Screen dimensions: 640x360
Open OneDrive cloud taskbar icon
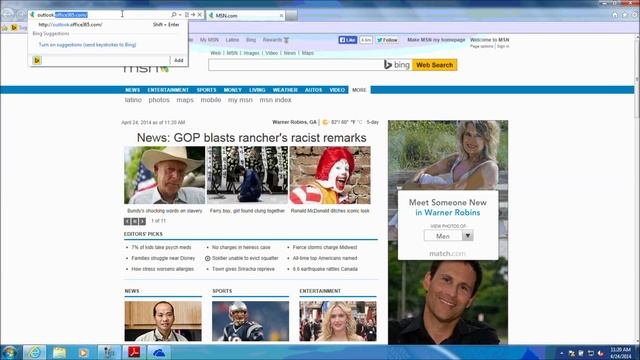[x=159, y=352]
